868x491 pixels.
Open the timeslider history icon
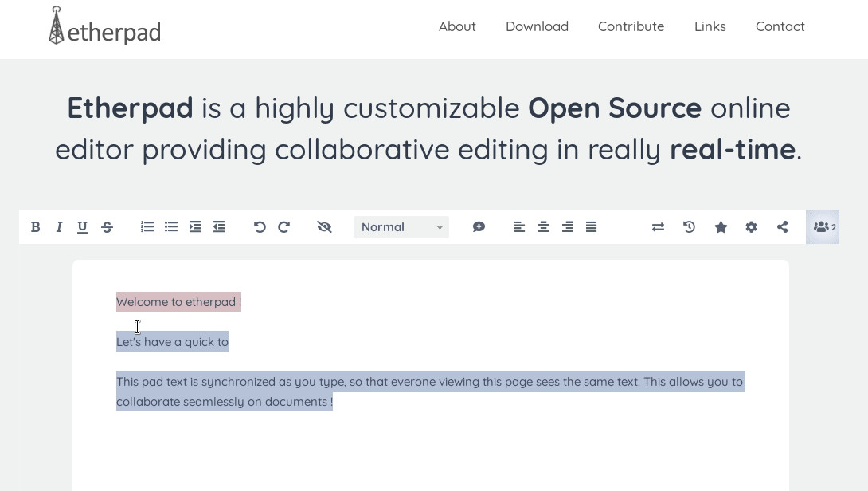tap(690, 227)
